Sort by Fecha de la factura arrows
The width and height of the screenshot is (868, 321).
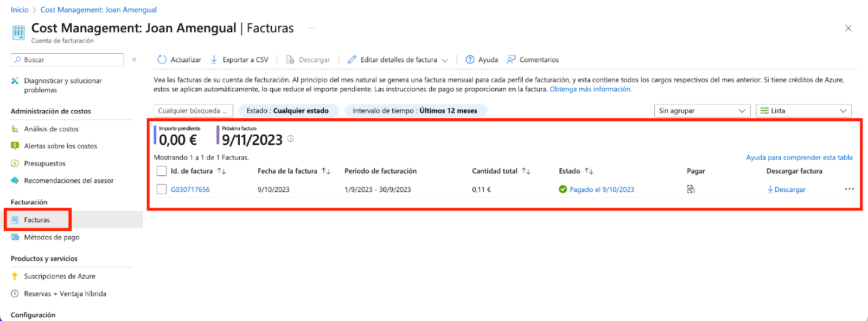(326, 171)
